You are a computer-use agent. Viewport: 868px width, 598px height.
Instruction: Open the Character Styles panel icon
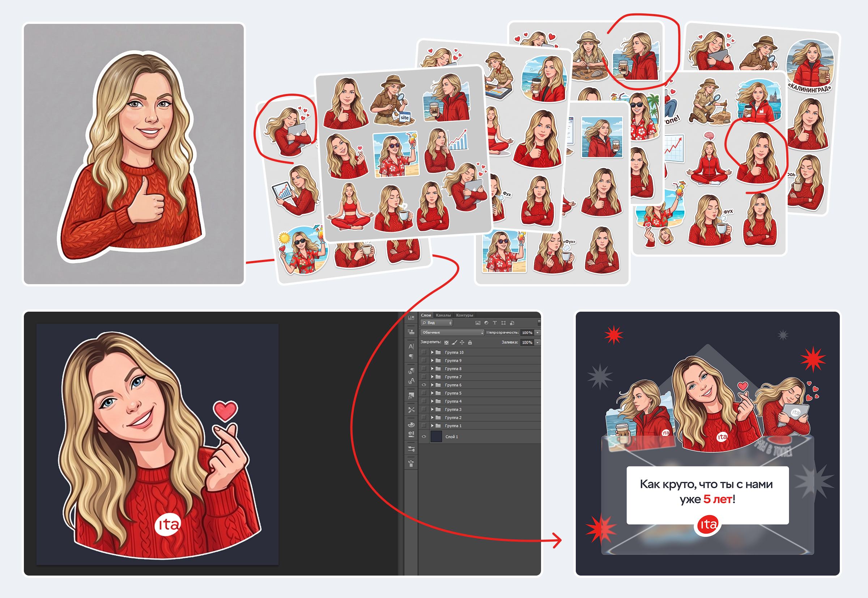411,381
